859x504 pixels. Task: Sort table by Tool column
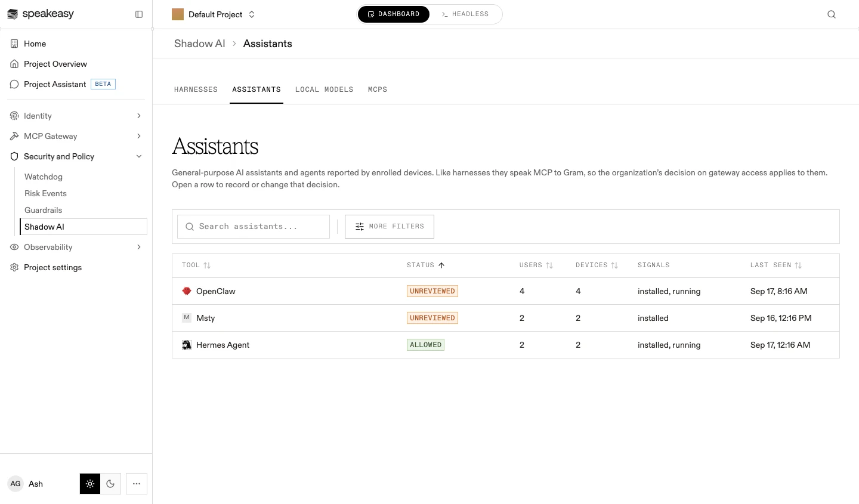(196, 265)
